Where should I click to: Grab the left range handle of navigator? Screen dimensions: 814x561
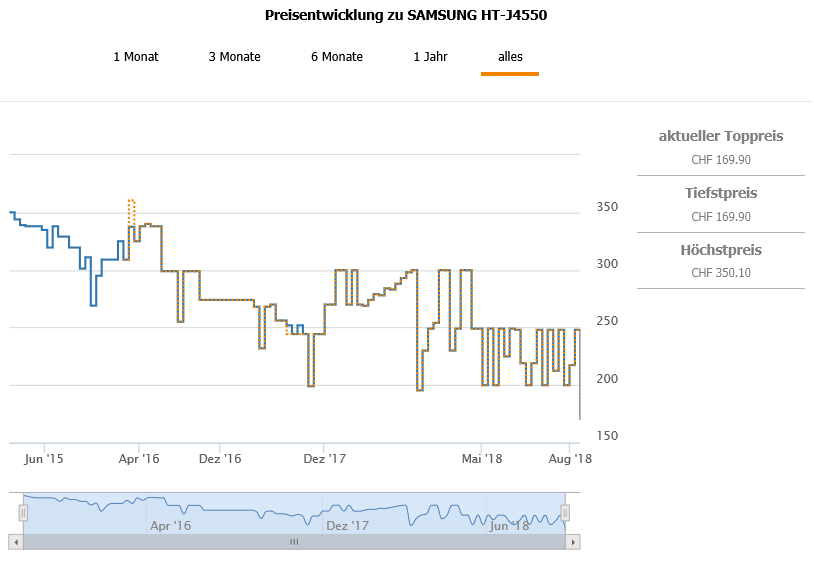[x=23, y=513]
